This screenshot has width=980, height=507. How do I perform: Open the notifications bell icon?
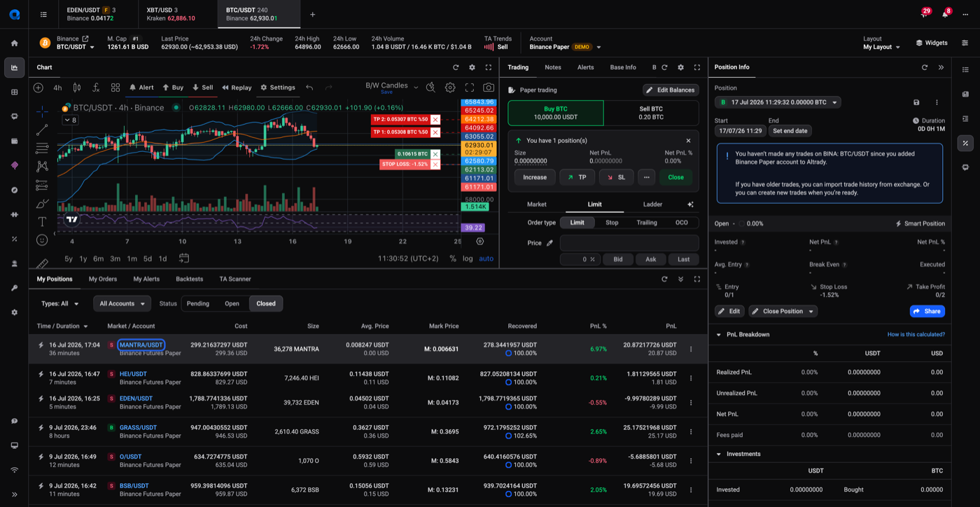tap(945, 14)
